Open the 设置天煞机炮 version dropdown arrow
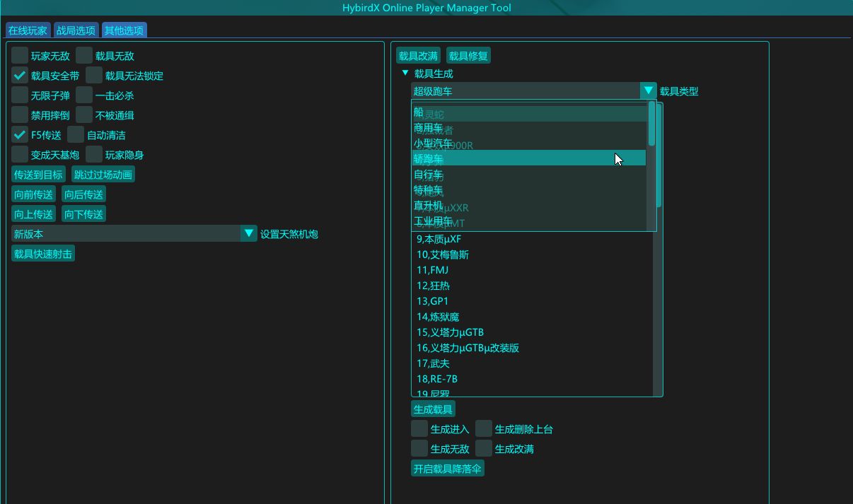This screenshot has width=853, height=504. pyautogui.click(x=248, y=233)
